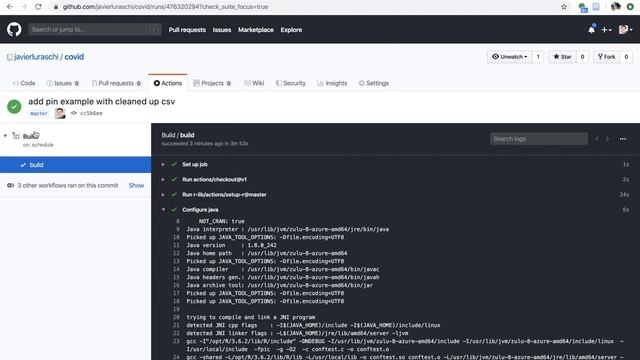Switch to the Projects tab

(212, 83)
